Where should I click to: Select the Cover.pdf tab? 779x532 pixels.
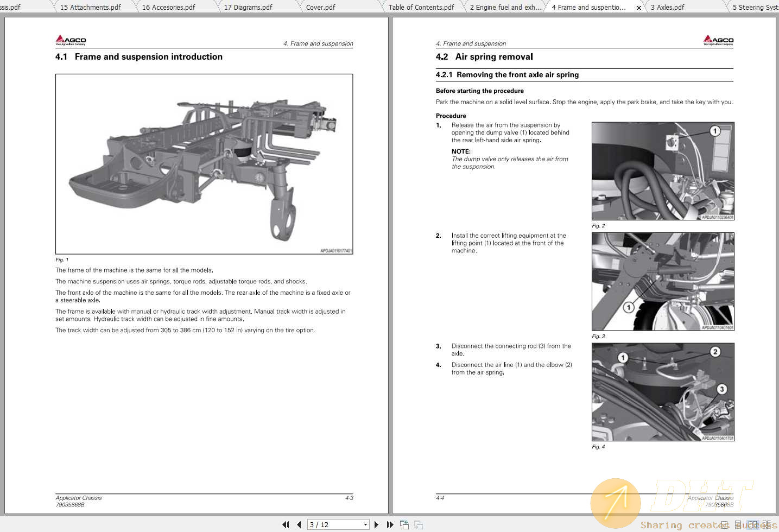click(320, 8)
